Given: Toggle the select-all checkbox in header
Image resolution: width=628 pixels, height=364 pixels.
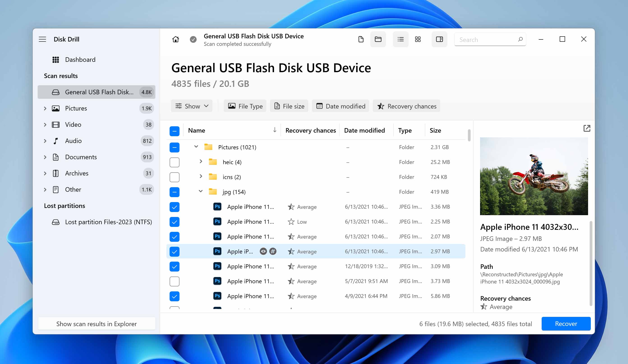Looking at the screenshot, I should [x=175, y=131].
